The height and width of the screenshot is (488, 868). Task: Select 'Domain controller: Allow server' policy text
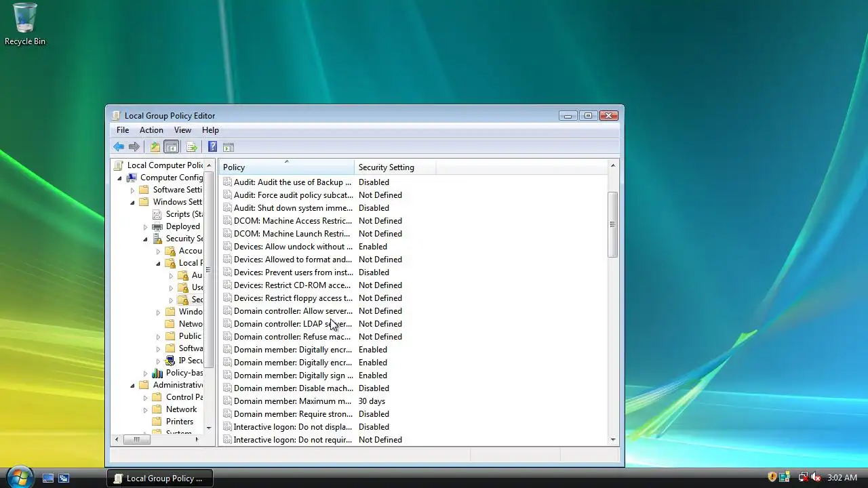[x=293, y=311]
